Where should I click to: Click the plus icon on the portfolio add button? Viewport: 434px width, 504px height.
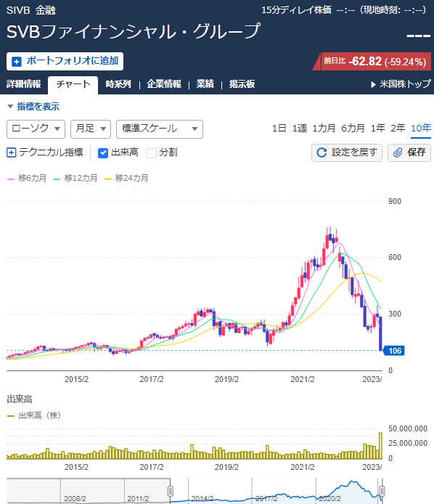click(17, 62)
